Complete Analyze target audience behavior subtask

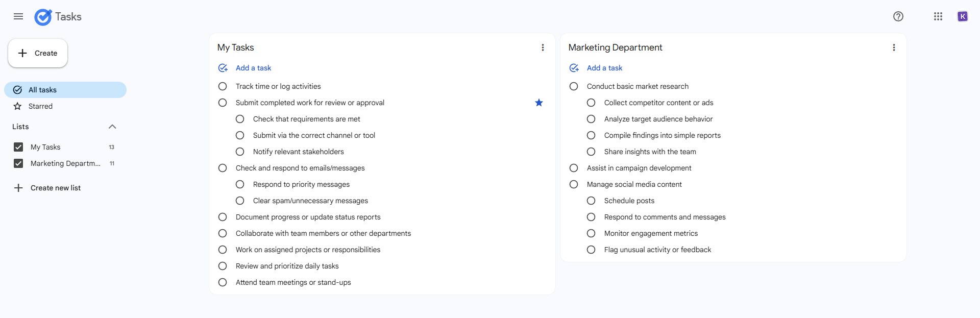click(591, 119)
